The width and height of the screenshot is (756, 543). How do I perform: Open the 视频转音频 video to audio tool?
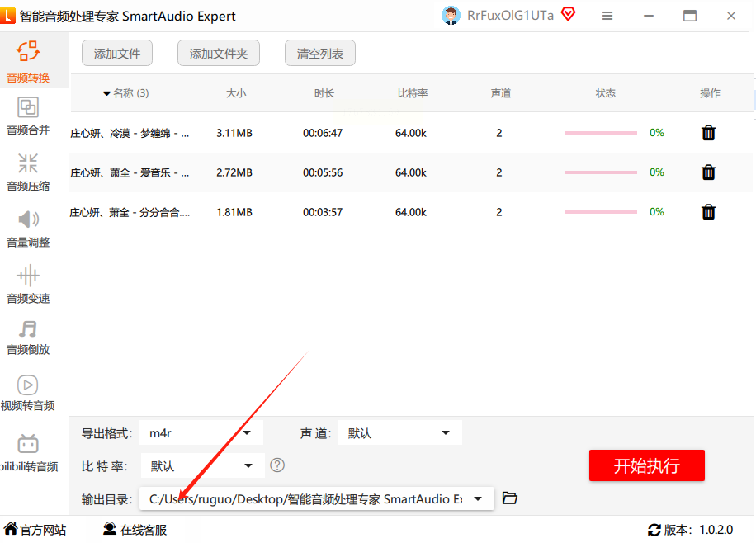(28, 393)
